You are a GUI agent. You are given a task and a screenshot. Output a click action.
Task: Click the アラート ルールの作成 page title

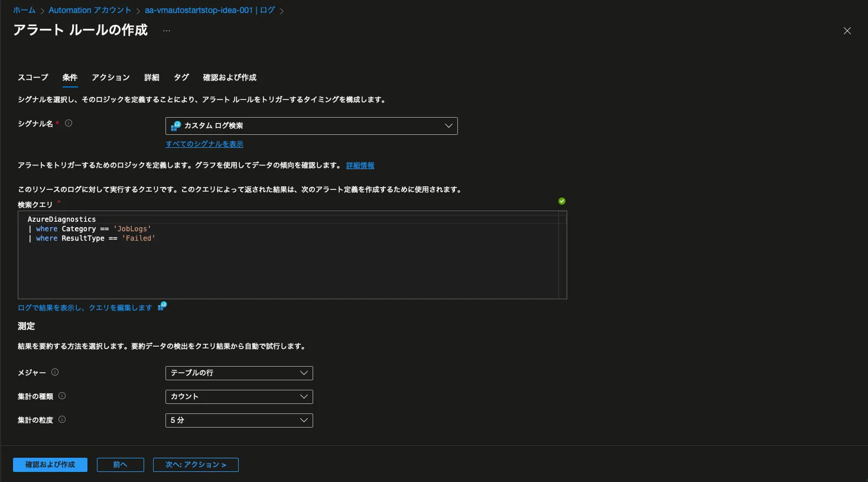[80, 30]
